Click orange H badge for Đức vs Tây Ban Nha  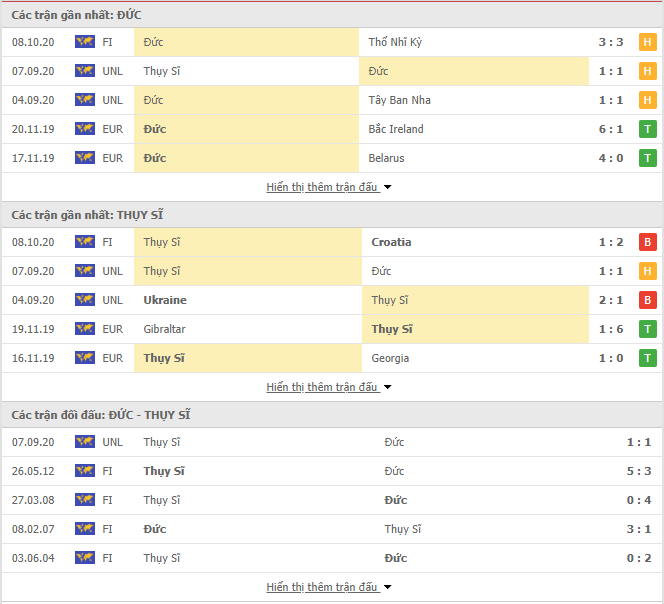647,100
